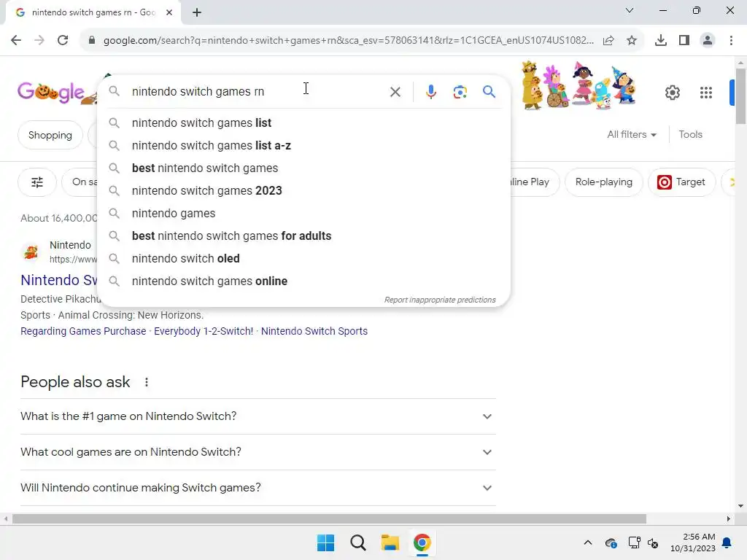
Task: Close the 'nintendo switch games rn' tab
Action: click(x=169, y=12)
